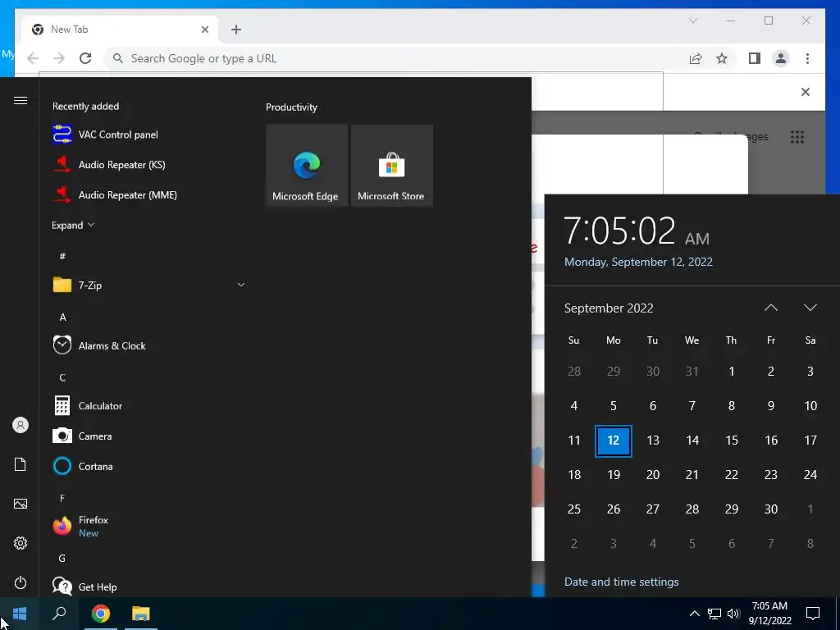
Task: Dismiss the Chrome info bar with X
Action: 806,92
